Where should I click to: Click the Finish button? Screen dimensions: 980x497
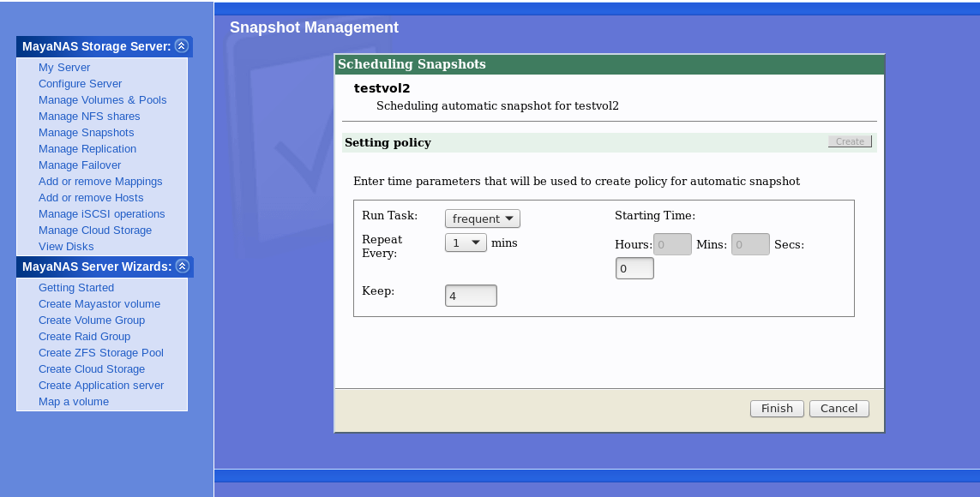tap(777, 409)
